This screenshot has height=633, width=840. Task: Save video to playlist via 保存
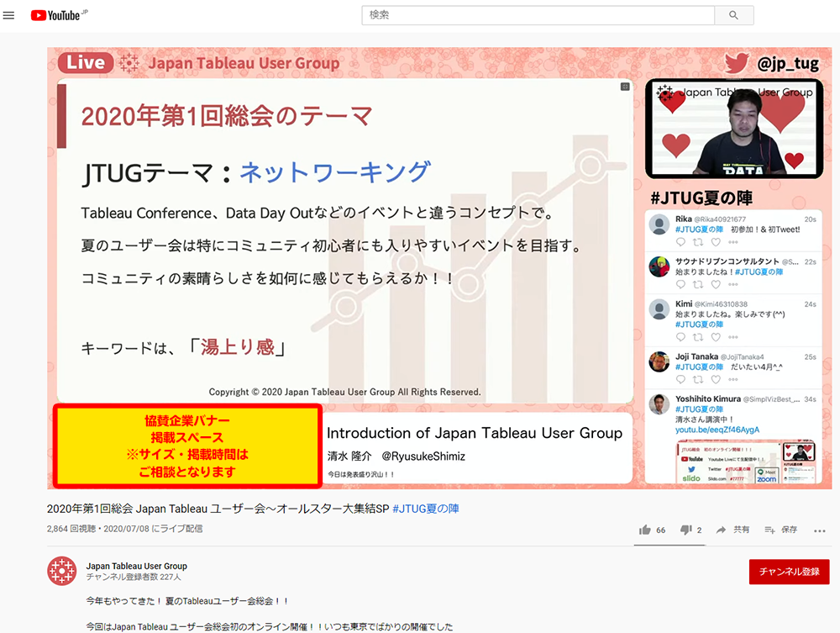[780, 530]
